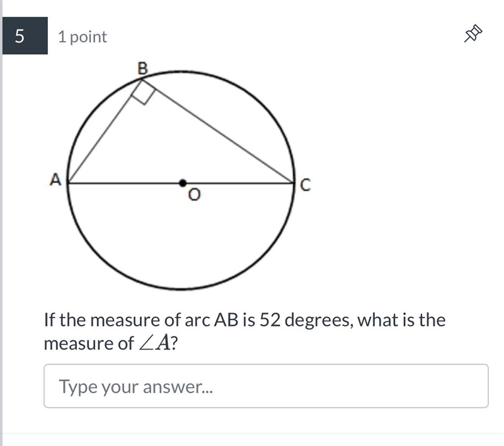Click the "1 point" label
The height and width of the screenshot is (446, 504).
click(x=83, y=37)
